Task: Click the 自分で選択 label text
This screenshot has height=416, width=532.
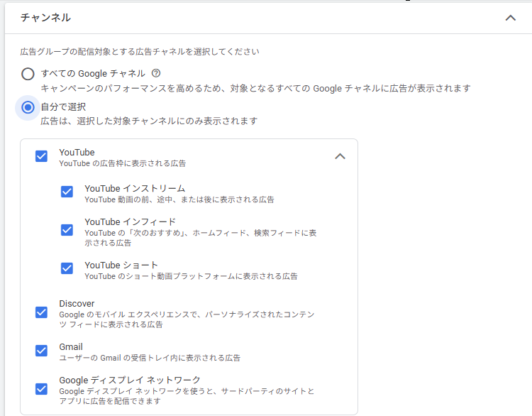Action: click(x=63, y=107)
